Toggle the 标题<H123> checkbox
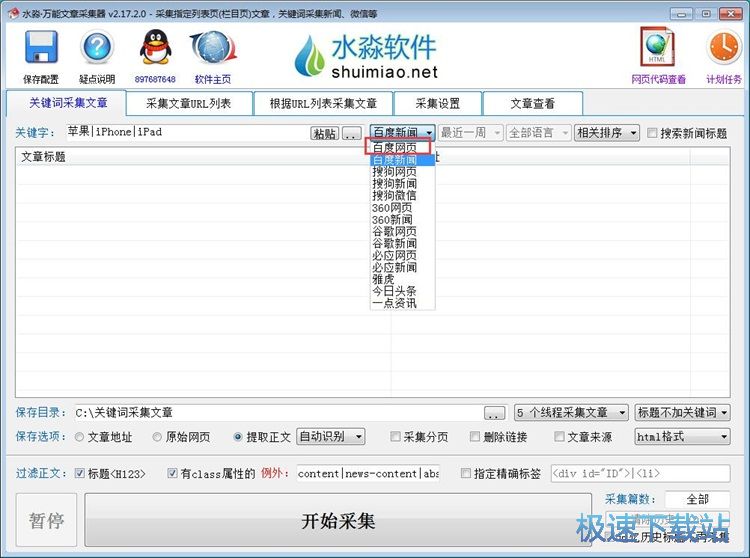Viewport: 750px width, 558px height. 80,473
